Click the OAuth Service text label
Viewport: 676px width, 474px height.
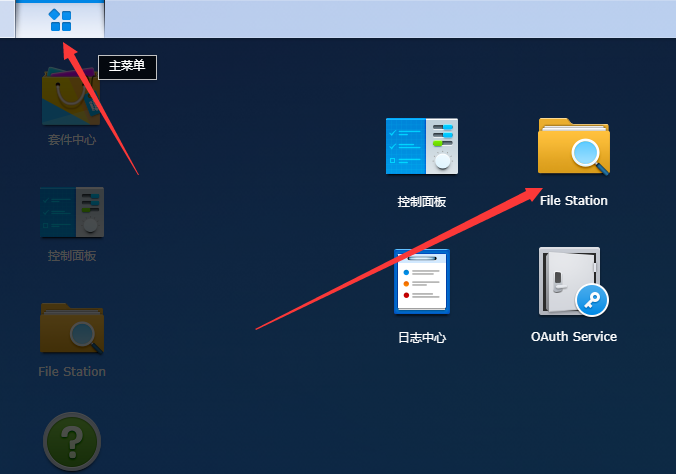(574, 336)
